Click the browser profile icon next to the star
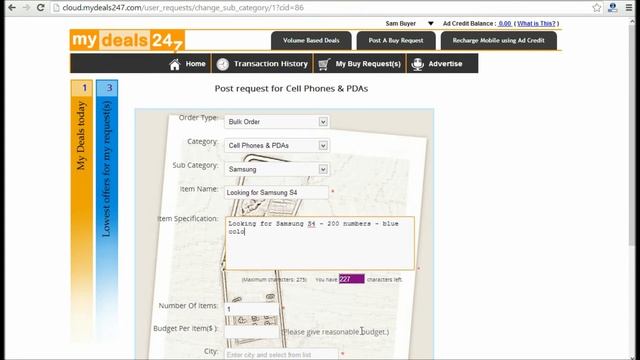The height and width of the screenshot is (360, 640). pyautogui.click(x=613, y=8)
